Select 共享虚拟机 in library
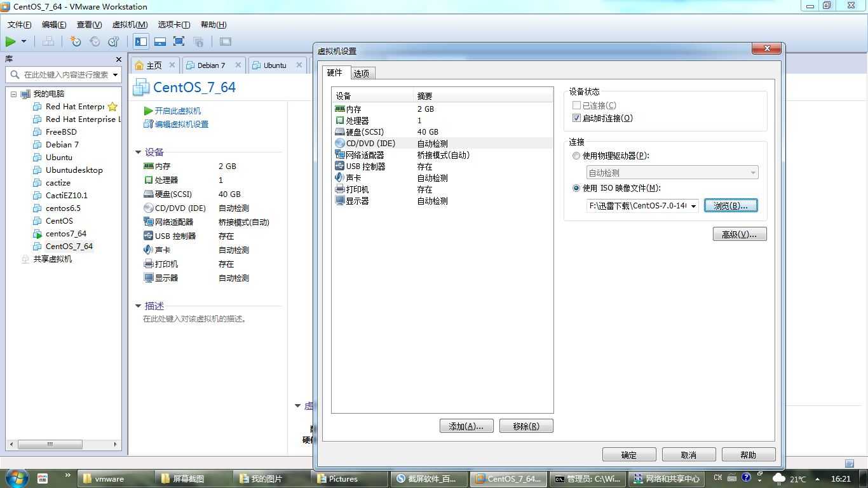This screenshot has width=868, height=488. pyautogui.click(x=52, y=259)
